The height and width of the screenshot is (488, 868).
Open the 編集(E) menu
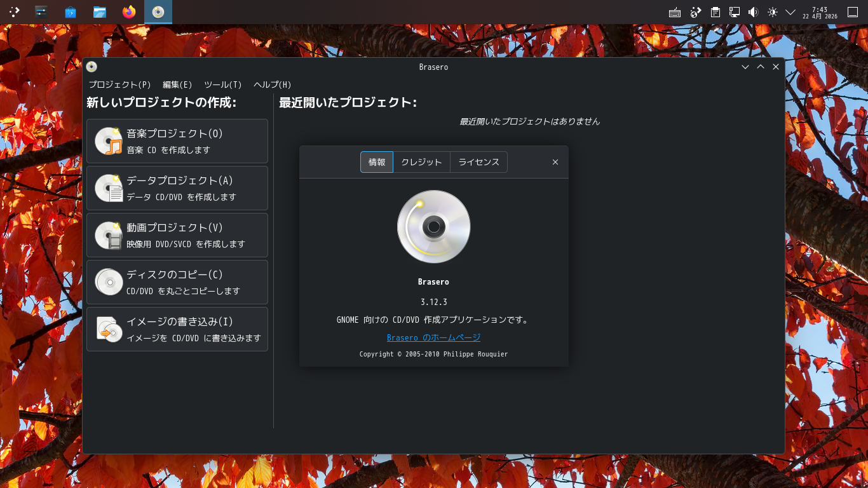(x=177, y=85)
